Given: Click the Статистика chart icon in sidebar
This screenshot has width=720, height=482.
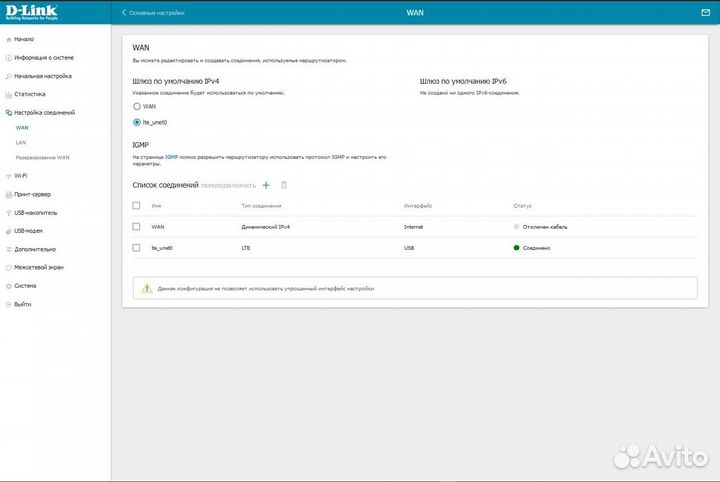Looking at the screenshot, I should (9, 94).
